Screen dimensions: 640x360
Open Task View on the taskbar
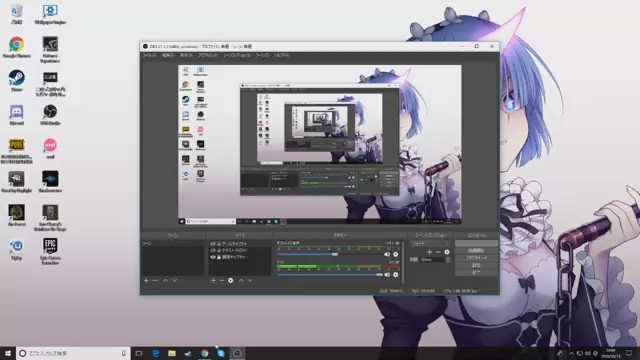[139, 353]
